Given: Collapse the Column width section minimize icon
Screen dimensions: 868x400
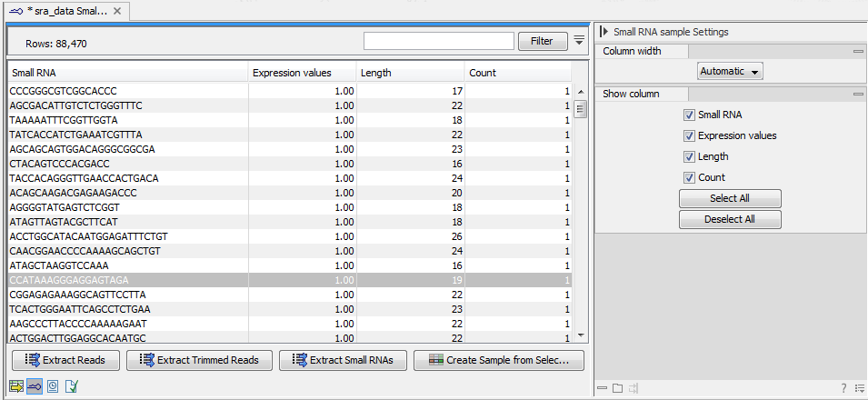Looking at the screenshot, I should click(857, 52).
